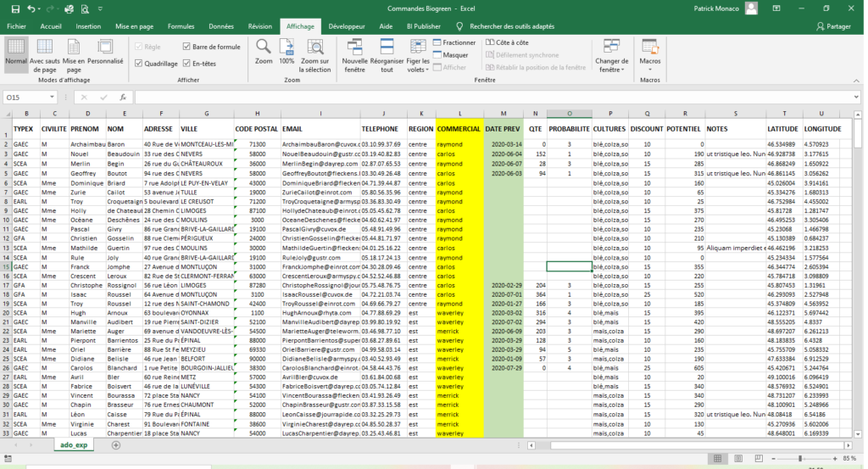
Task: Open the Name Box dropdown arrow
Action: click(x=52, y=98)
